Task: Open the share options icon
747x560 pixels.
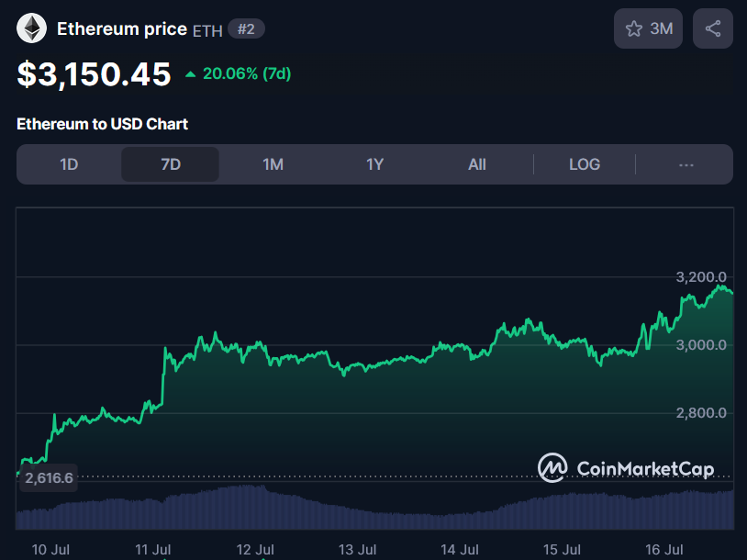Action: pyautogui.click(x=713, y=28)
